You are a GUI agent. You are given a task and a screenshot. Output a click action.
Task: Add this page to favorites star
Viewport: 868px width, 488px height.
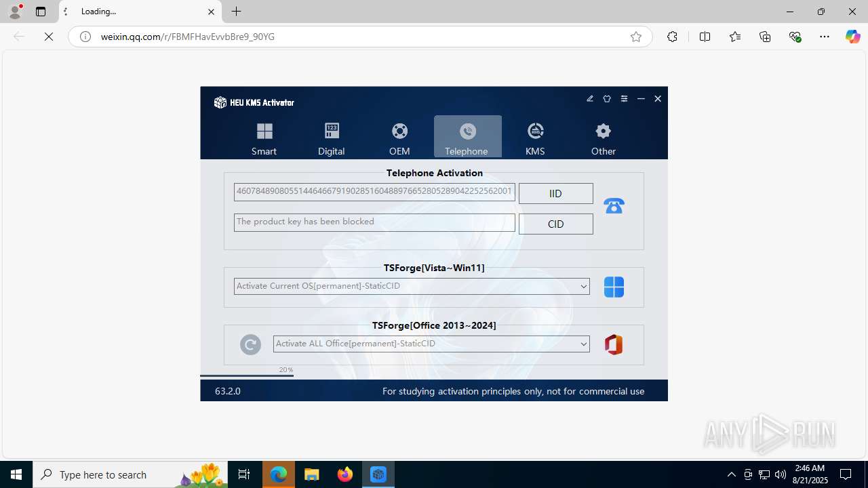[x=636, y=37]
